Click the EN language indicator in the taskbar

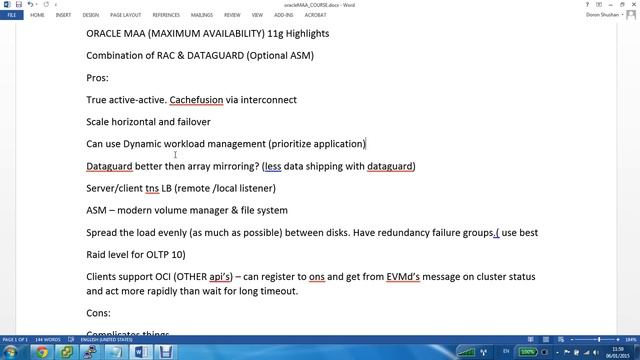506,351
